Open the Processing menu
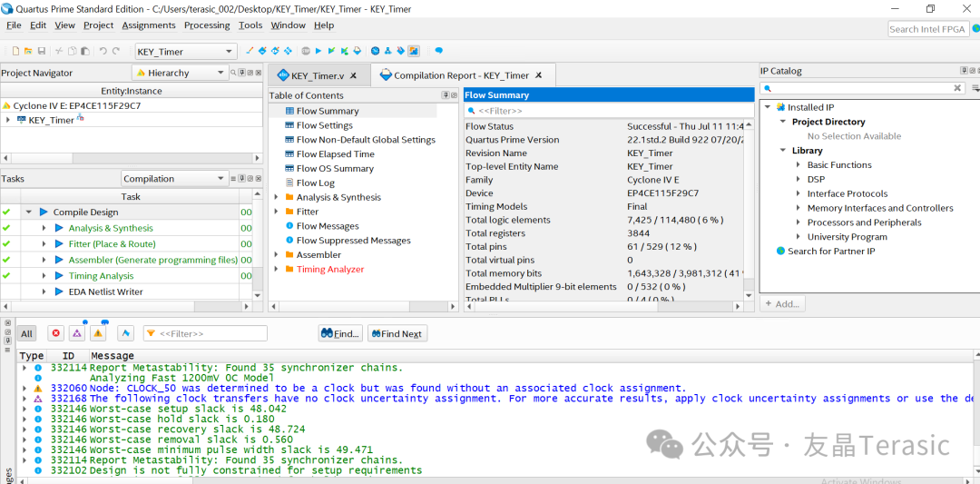Image resolution: width=980 pixels, height=484 pixels. [x=207, y=25]
